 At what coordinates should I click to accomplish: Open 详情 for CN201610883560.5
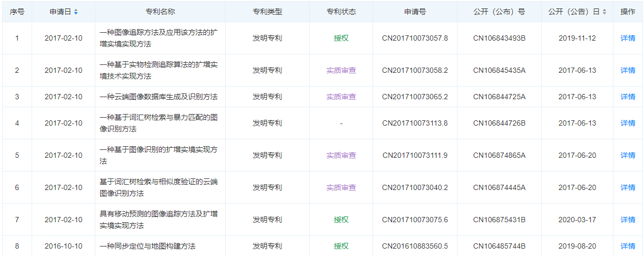click(628, 246)
